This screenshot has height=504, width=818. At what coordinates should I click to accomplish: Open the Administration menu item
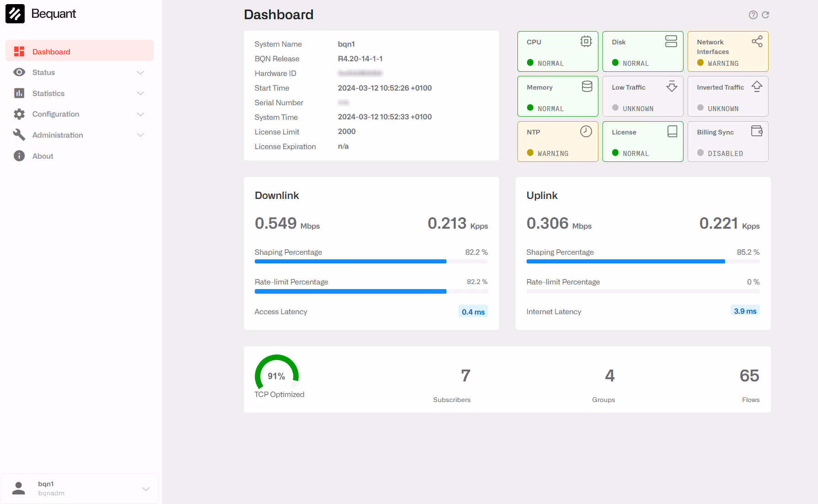tap(80, 135)
